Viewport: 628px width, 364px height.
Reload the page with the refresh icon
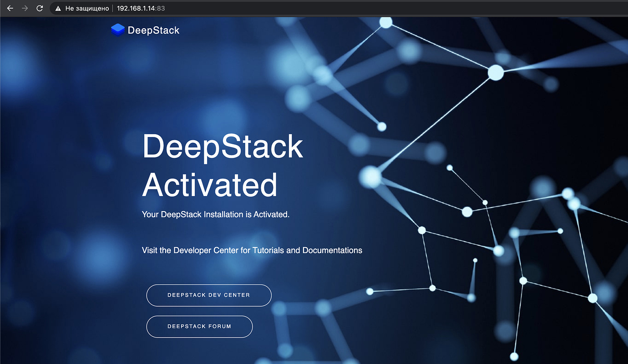[x=39, y=8]
